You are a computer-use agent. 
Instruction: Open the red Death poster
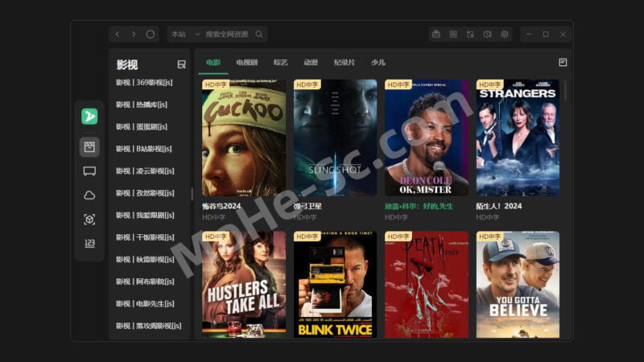(x=427, y=285)
